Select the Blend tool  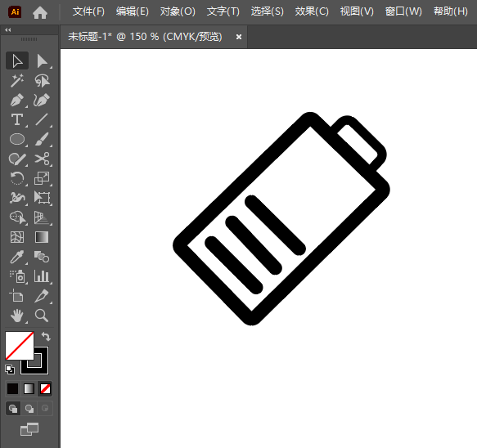point(42,257)
